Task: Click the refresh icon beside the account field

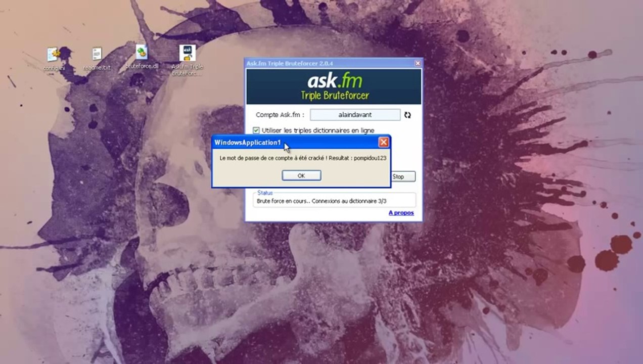Action: [x=407, y=115]
